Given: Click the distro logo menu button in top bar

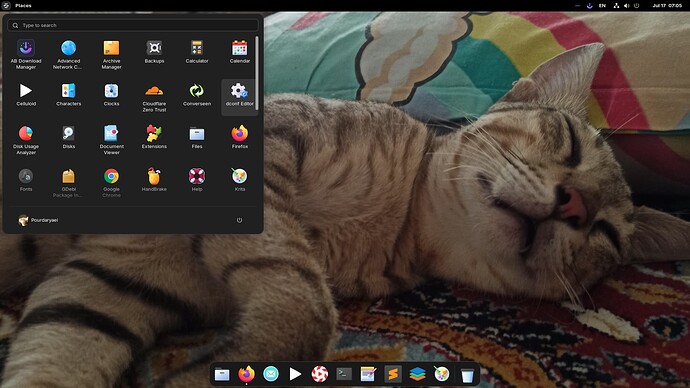Looking at the screenshot, I should (6, 6).
